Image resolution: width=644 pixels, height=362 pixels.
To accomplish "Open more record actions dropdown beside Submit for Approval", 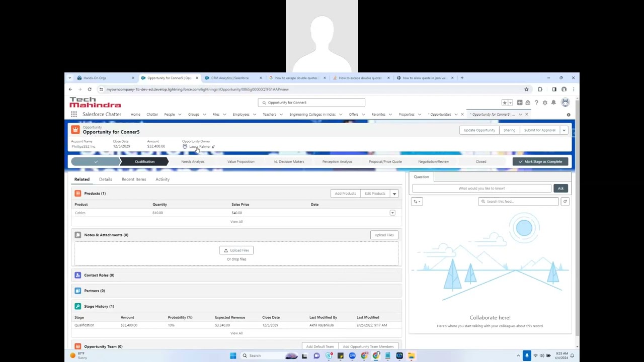I will [x=564, y=130].
